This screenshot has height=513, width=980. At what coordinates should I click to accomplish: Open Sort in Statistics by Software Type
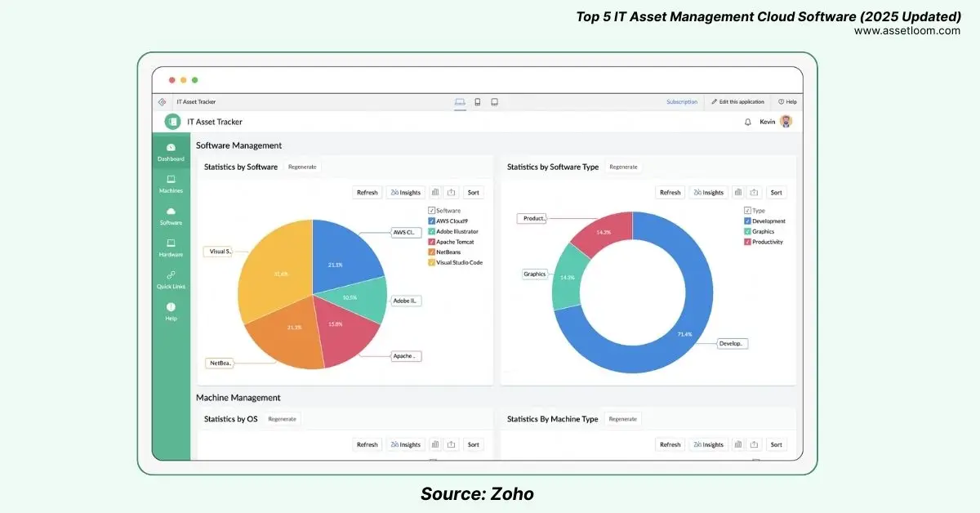click(x=776, y=193)
